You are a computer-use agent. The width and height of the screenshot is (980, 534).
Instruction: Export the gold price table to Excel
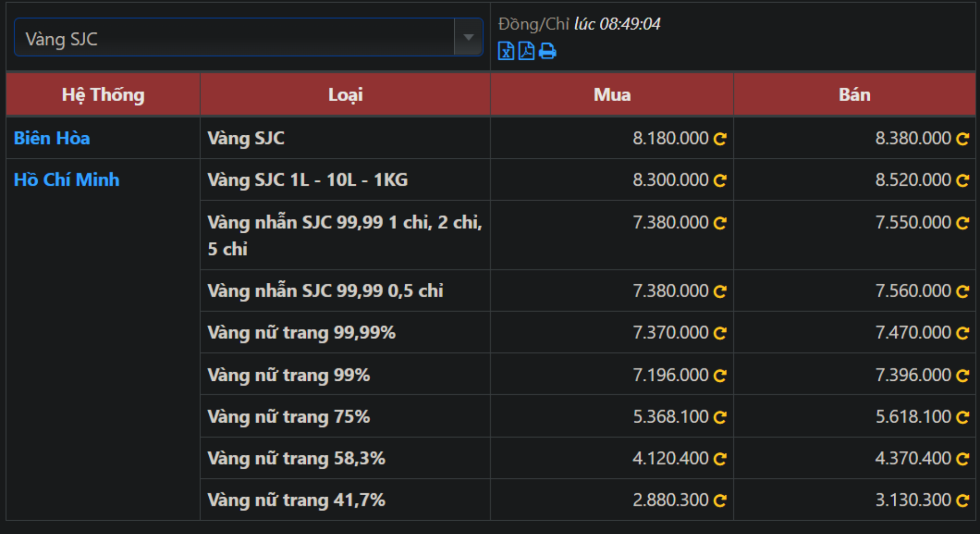coord(506,51)
